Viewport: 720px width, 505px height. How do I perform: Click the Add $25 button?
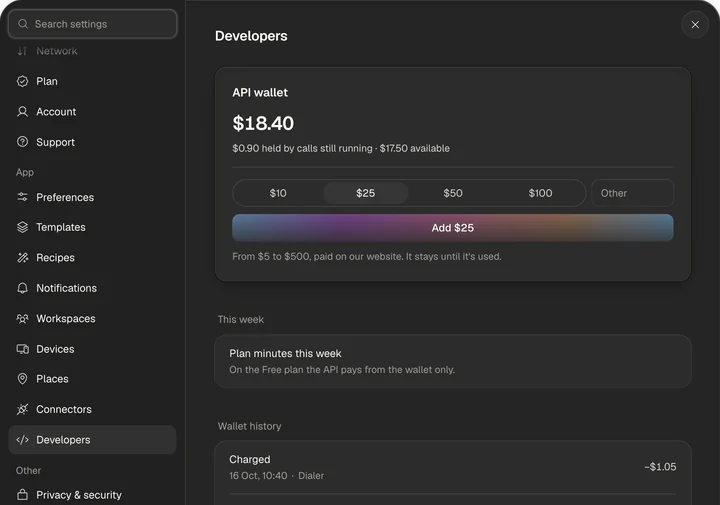click(x=453, y=228)
